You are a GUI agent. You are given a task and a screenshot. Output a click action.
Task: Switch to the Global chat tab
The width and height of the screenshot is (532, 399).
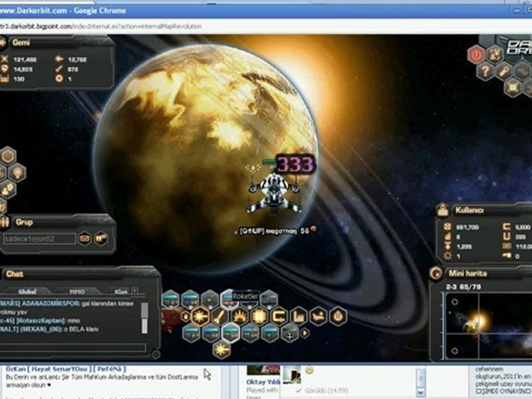coord(27,291)
